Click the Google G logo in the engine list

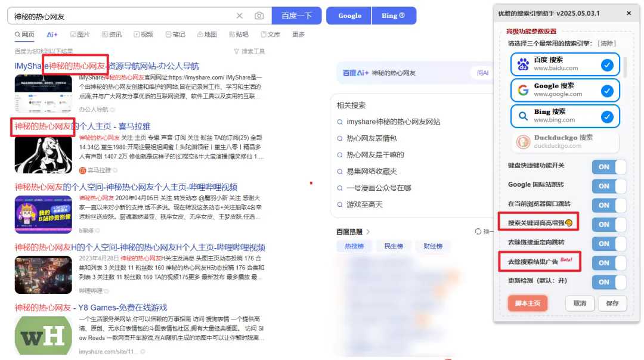point(523,90)
